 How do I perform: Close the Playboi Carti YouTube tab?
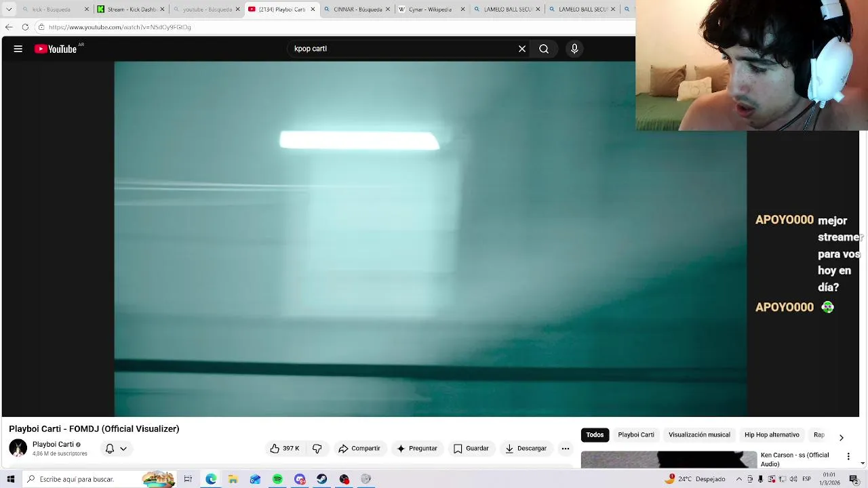[x=313, y=9]
